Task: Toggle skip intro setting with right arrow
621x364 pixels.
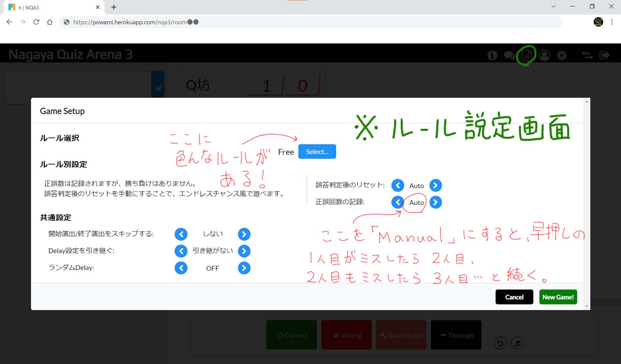Action: click(244, 234)
